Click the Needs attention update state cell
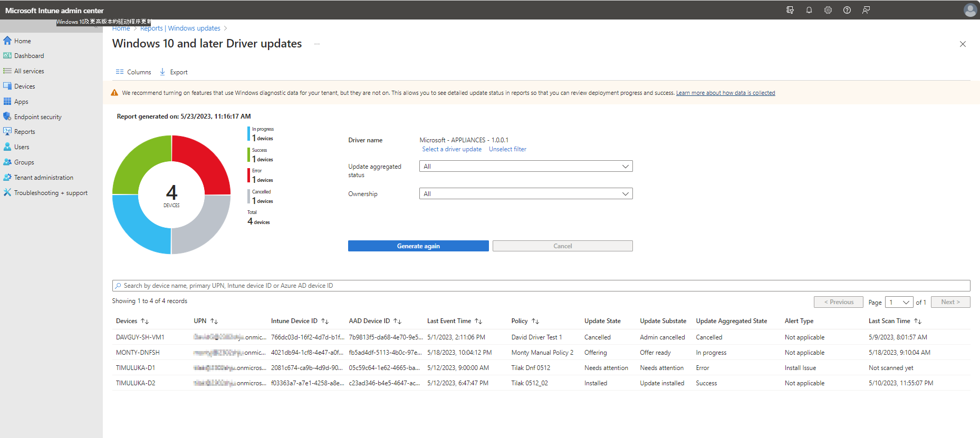 point(606,368)
